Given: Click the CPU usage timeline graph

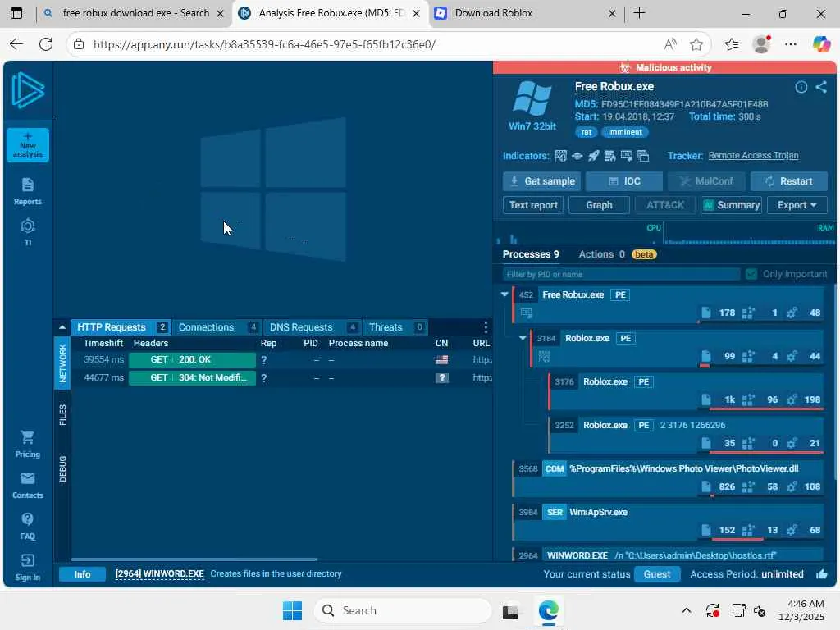Looking at the screenshot, I should pyautogui.click(x=578, y=234).
